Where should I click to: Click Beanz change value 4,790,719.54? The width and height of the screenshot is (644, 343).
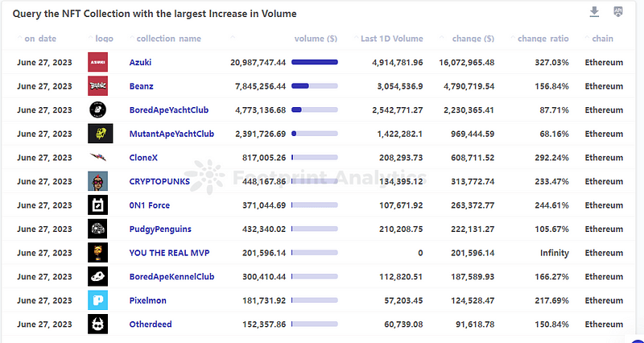coord(469,86)
